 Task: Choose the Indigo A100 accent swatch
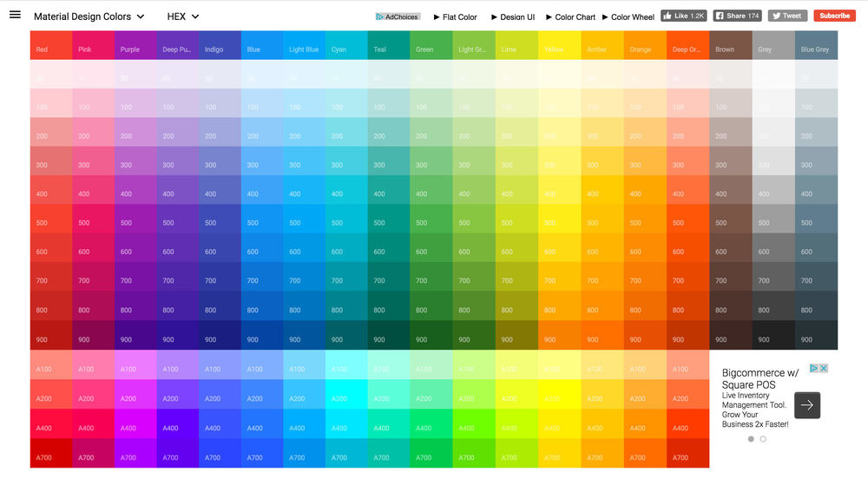point(220,364)
